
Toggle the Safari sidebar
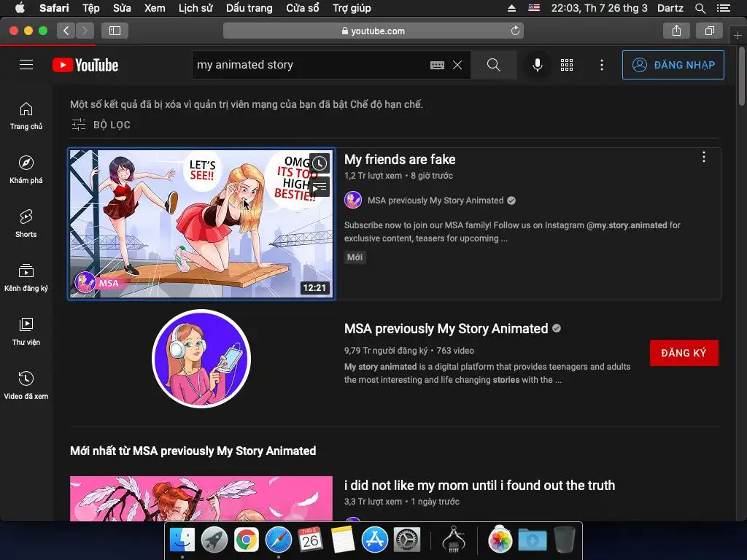[x=115, y=31]
